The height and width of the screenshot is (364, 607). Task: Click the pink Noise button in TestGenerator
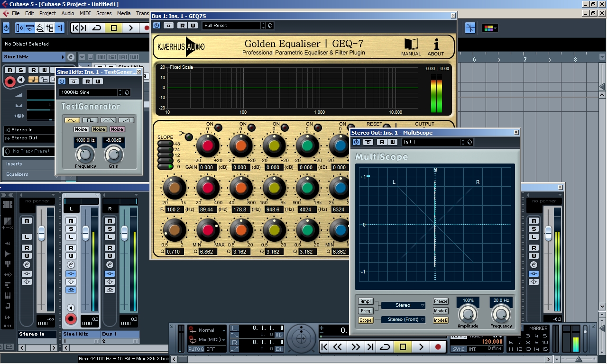coord(117,129)
